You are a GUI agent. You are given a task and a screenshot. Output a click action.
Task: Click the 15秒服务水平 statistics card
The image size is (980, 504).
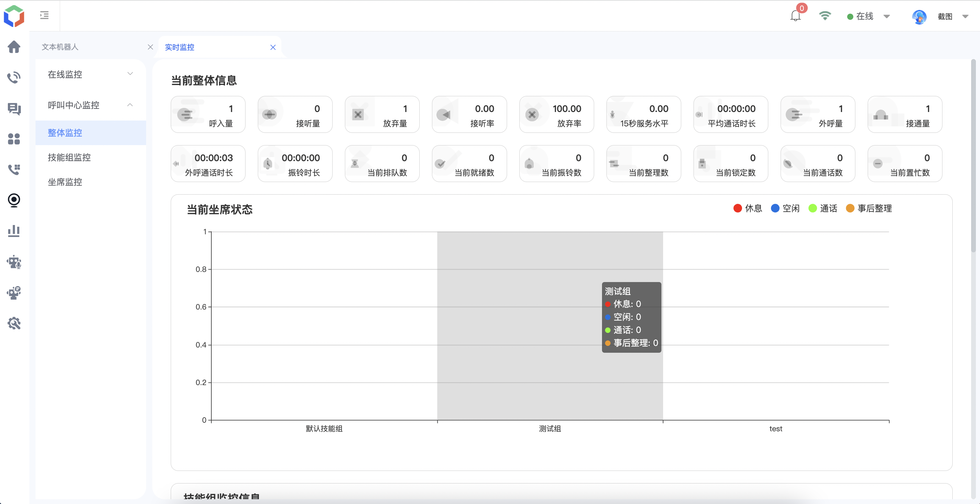pyautogui.click(x=643, y=114)
